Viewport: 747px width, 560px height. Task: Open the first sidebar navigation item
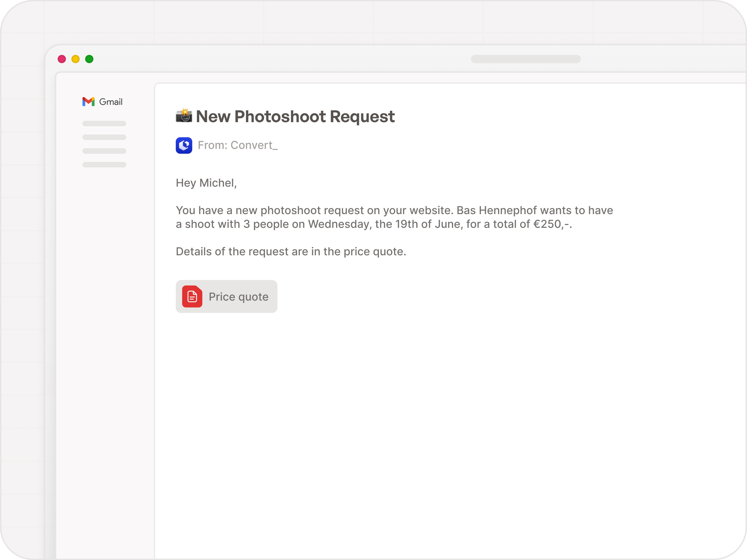point(104,124)
